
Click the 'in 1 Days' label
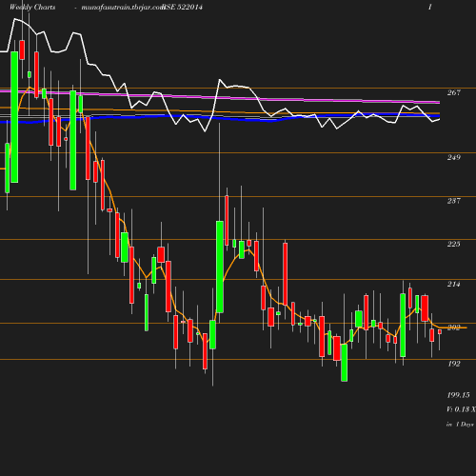coord(460,425)
